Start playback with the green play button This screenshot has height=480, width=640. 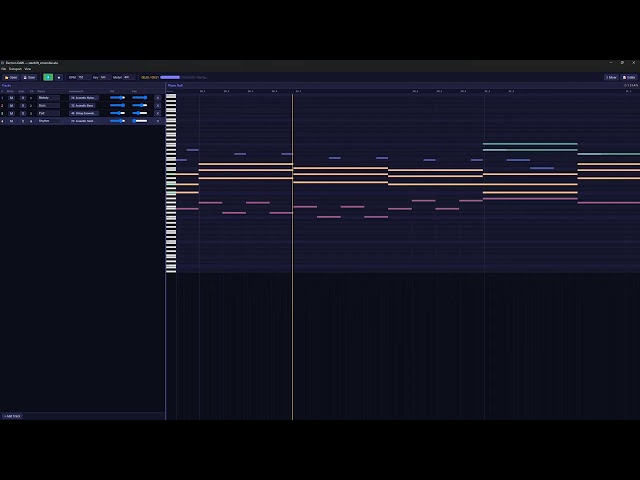[48, 77]
